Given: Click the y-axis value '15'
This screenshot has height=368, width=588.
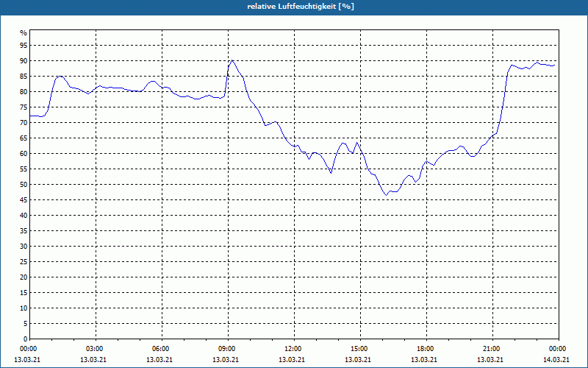Looking at the screenshot, I should (x=24, y=292).
